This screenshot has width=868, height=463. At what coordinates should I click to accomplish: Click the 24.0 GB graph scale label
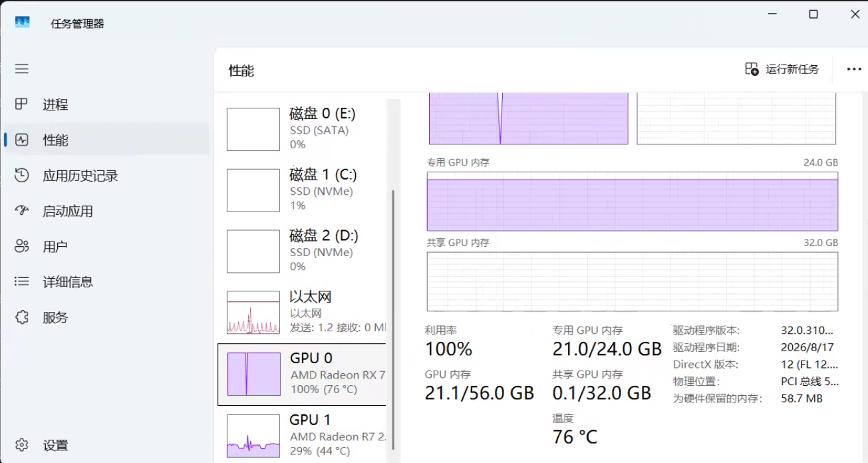point(821,162)
